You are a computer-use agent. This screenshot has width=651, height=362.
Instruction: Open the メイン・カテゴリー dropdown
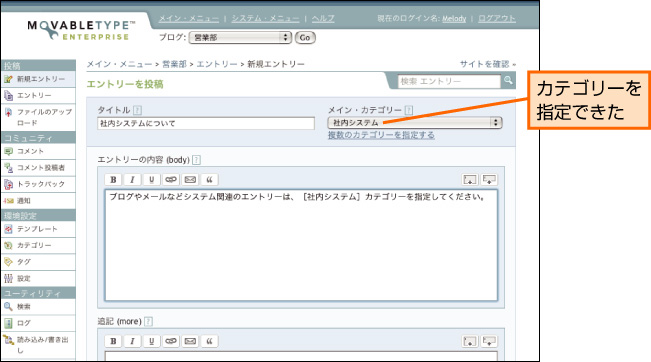click(415, 122)
